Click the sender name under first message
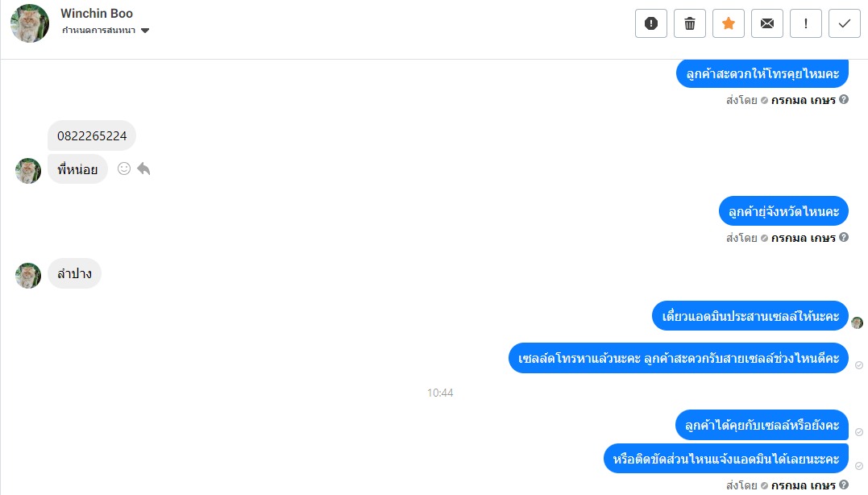This screenshot has height=495, width=868. tap(804, 100)
